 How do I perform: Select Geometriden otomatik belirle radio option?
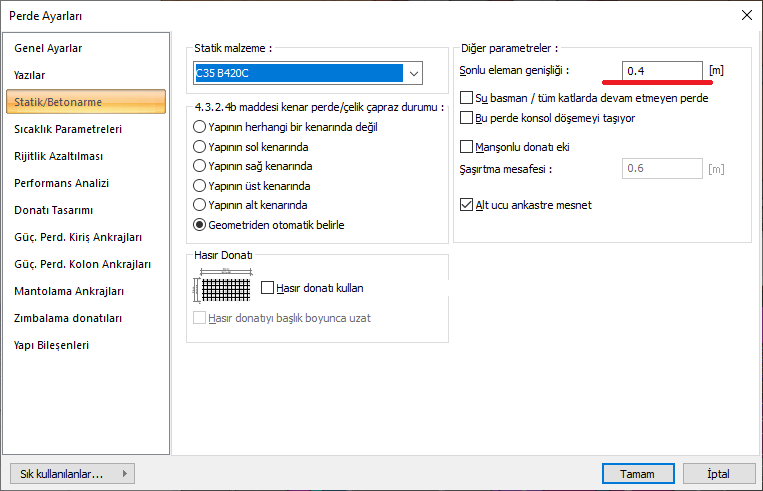click(200, 225)
